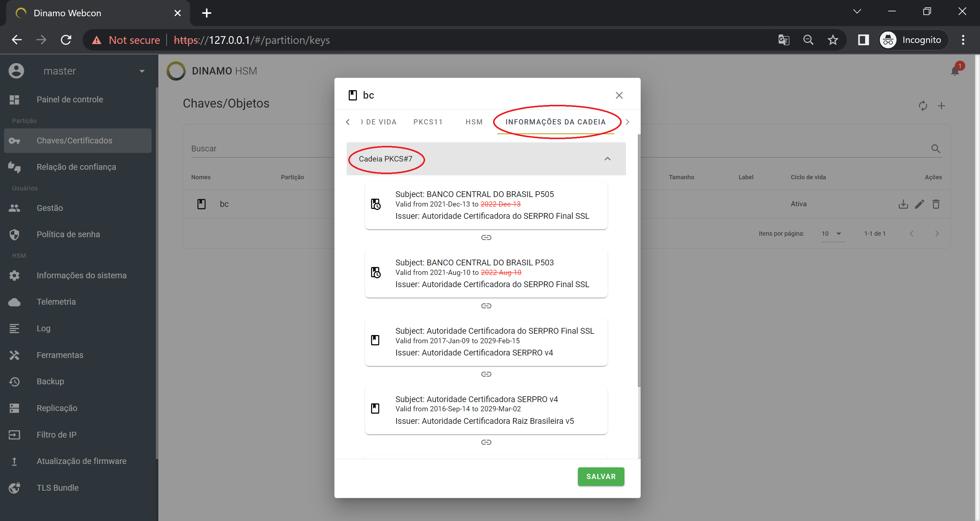Click the chain link icon below SERPRO v4 card
Screen dimensions: 980x521
pos(486,442)
